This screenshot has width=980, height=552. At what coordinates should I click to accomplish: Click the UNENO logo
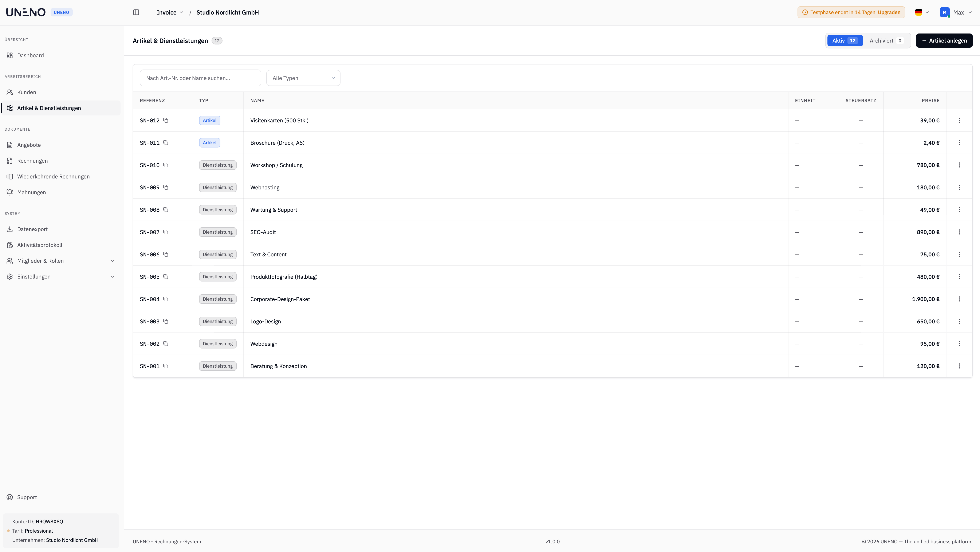[26, 12]
